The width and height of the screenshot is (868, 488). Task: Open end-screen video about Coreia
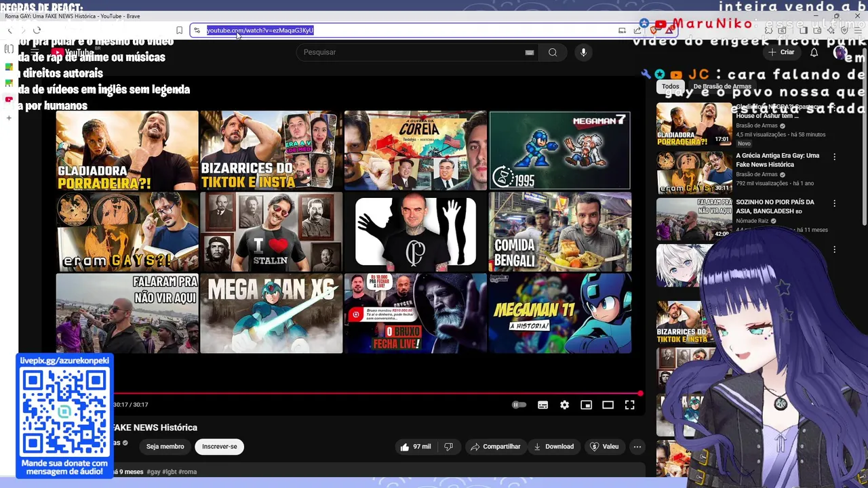(x=415, y=150)
